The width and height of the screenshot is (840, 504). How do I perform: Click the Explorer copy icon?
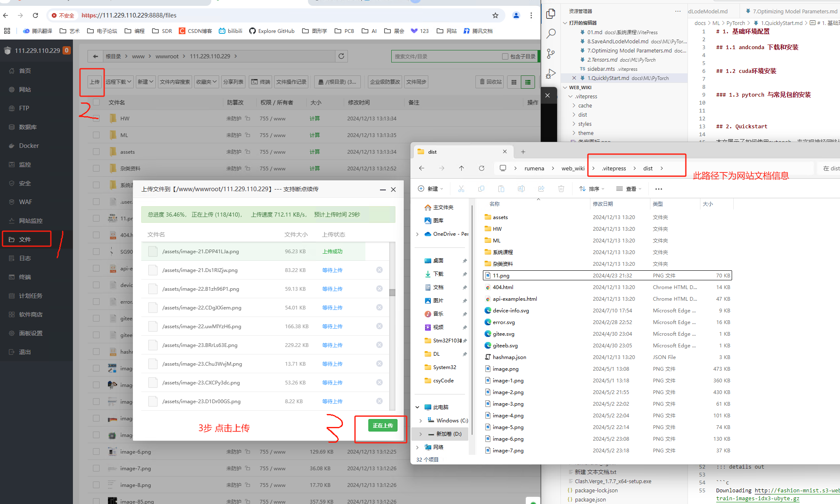[x=481, y=189]
